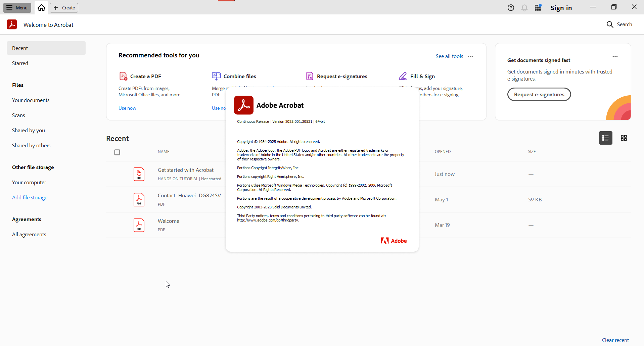The width and height of the screenshot is (644, 346).
Task: Switch to the grid view icon
Action: [624, 138]
